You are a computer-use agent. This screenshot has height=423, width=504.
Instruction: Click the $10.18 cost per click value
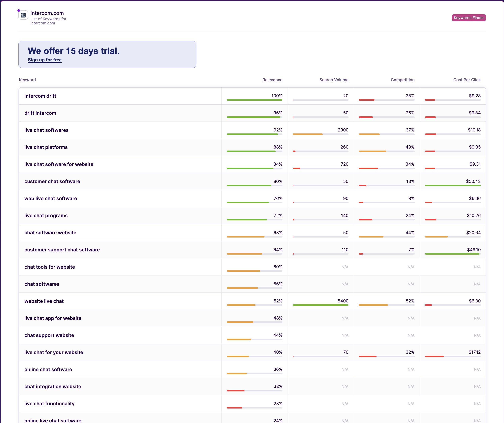[x=474, y=130]
